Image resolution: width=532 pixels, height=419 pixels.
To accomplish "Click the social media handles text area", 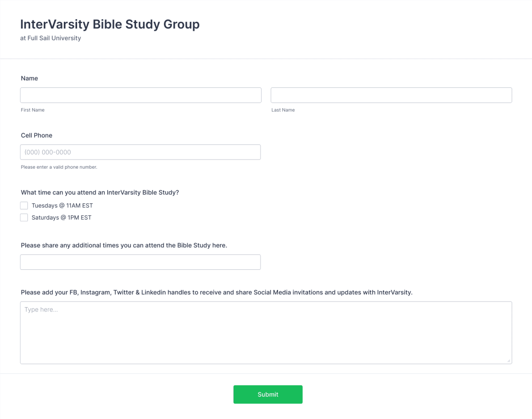I will [266, 332].
